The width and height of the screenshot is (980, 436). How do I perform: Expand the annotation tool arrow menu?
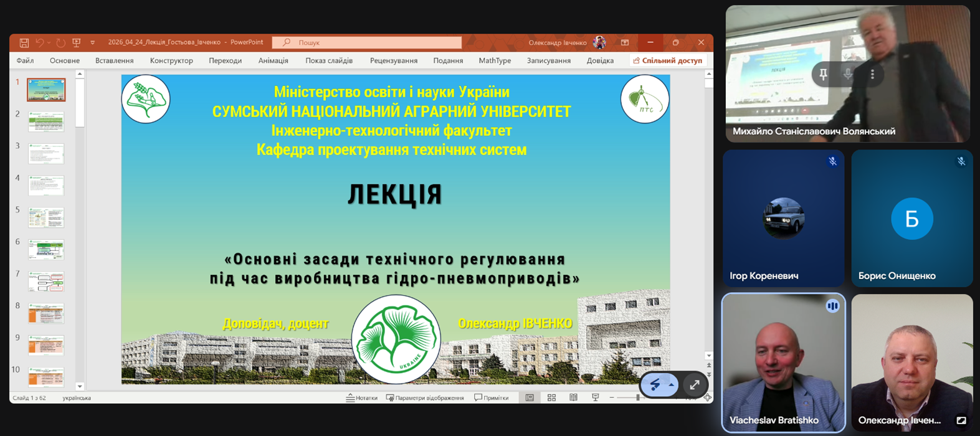[671, 385]
